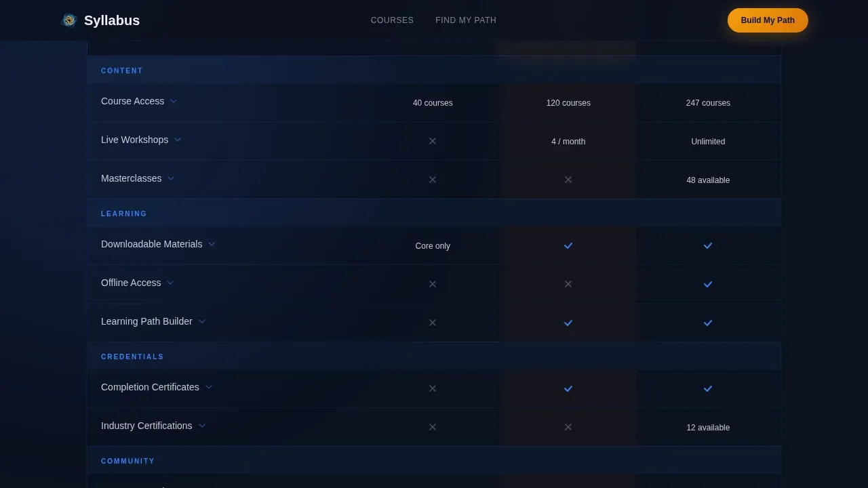
Task: Click the Syllabus logo icon
Action: 69,20
